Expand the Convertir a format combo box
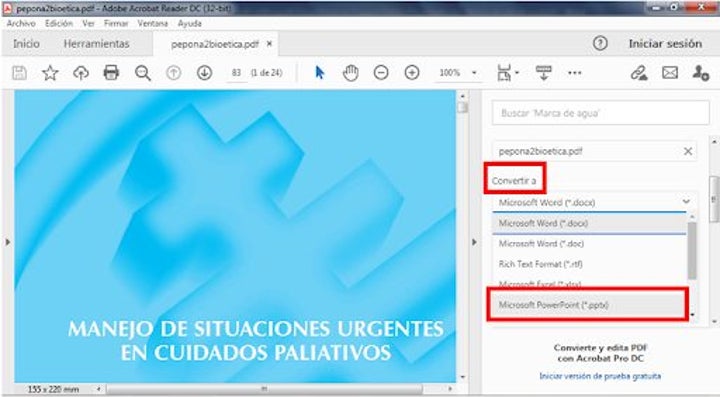 594,202
